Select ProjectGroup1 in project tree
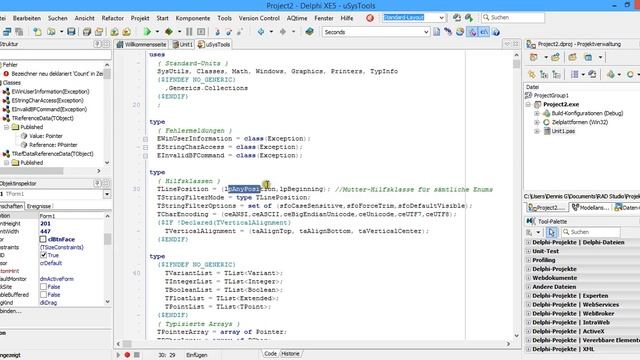This screenshot has height=360, width=640. pyautogui.click(x=551, y=96)
